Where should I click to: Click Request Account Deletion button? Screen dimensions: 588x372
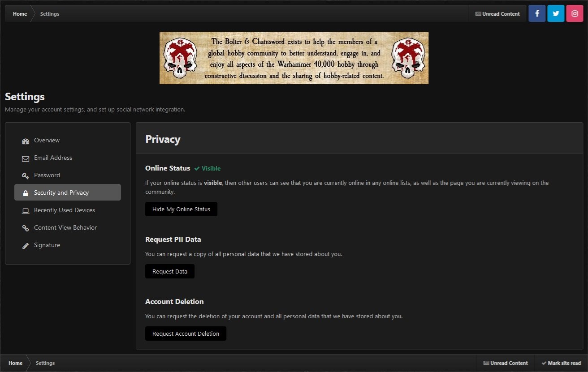click(x=186, y=334)
